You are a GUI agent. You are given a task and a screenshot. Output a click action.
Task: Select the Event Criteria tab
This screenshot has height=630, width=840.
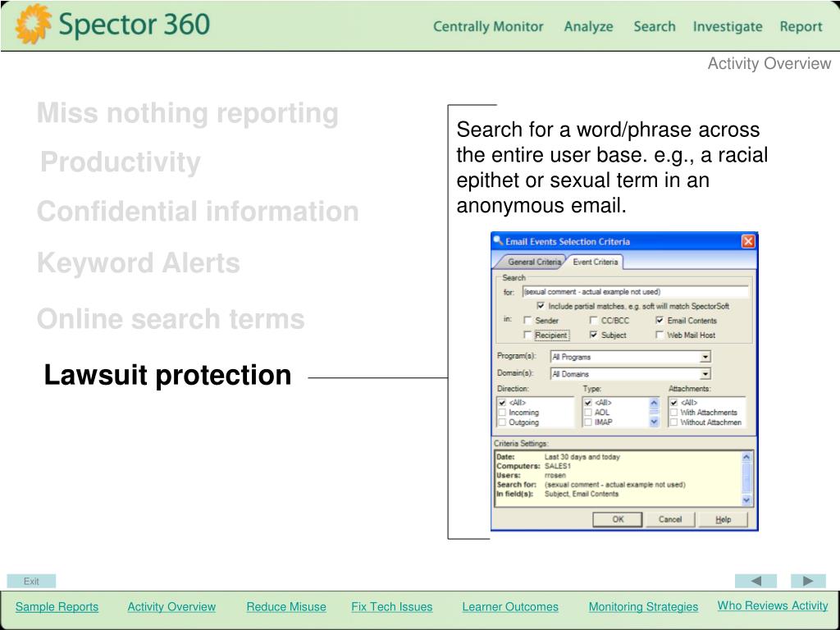coord(595,262)
